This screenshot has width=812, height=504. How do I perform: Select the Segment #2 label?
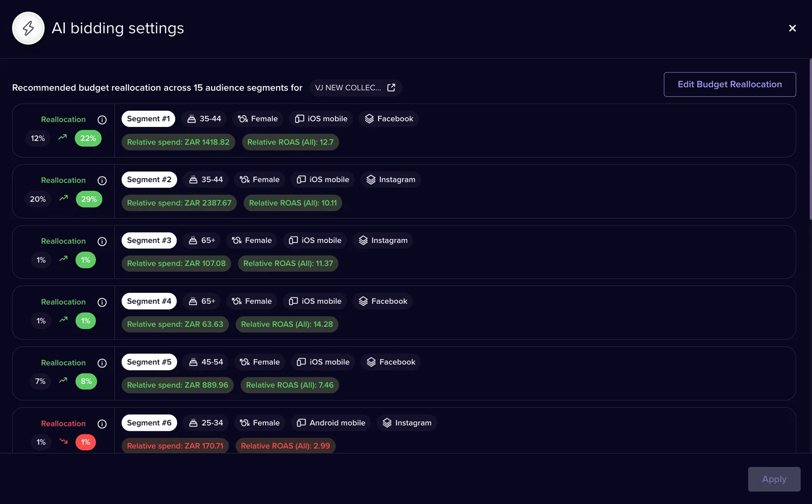[x=149, y=180]
